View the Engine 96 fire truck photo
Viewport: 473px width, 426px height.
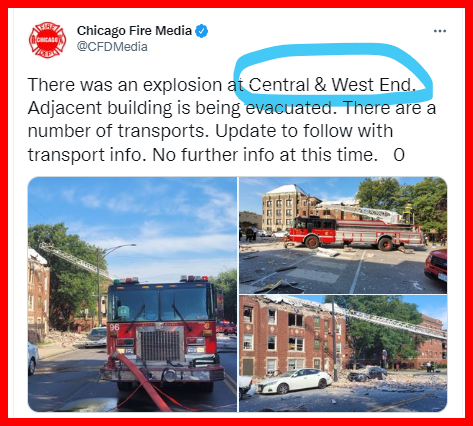click(132, 294)
